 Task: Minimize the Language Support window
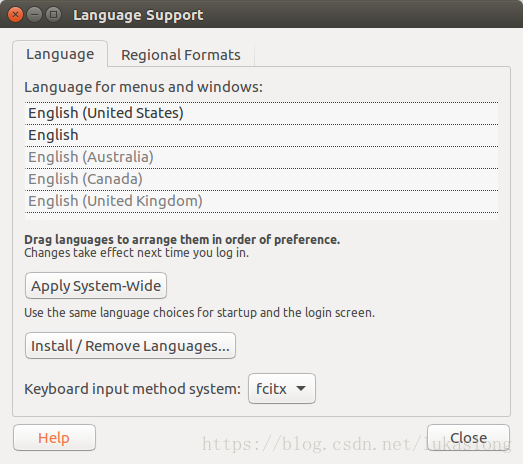[34, 15]
